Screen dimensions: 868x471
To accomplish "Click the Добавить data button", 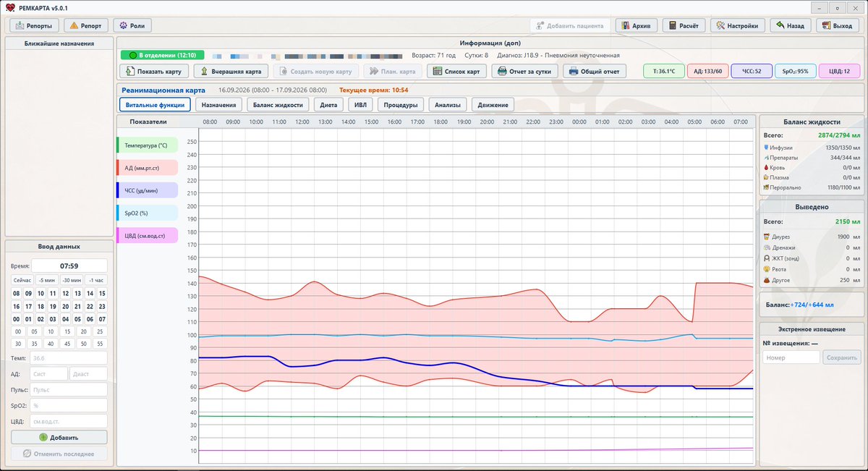I will (59, 437).
